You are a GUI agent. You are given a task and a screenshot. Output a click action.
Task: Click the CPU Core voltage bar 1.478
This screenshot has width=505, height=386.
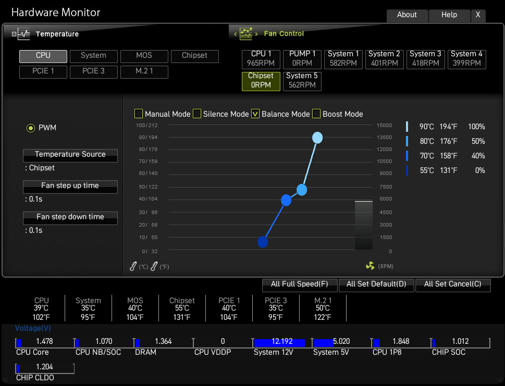pos(45,342)
